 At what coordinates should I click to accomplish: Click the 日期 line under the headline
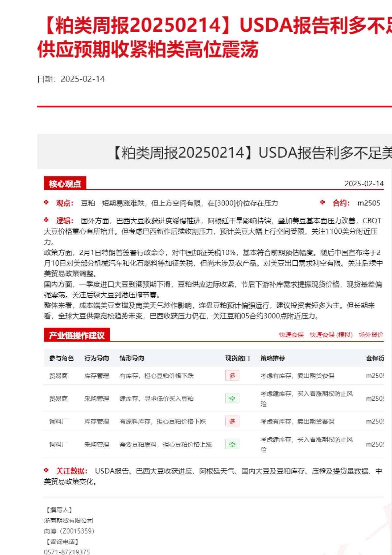tap(71, 79)
